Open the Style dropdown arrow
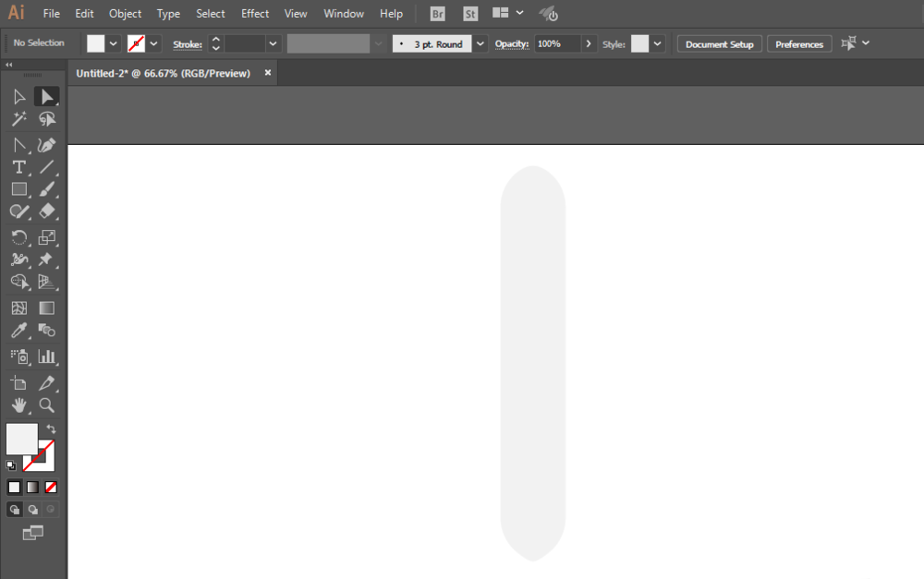This screenshot has width=924, height=579. (x=658, y=43)
